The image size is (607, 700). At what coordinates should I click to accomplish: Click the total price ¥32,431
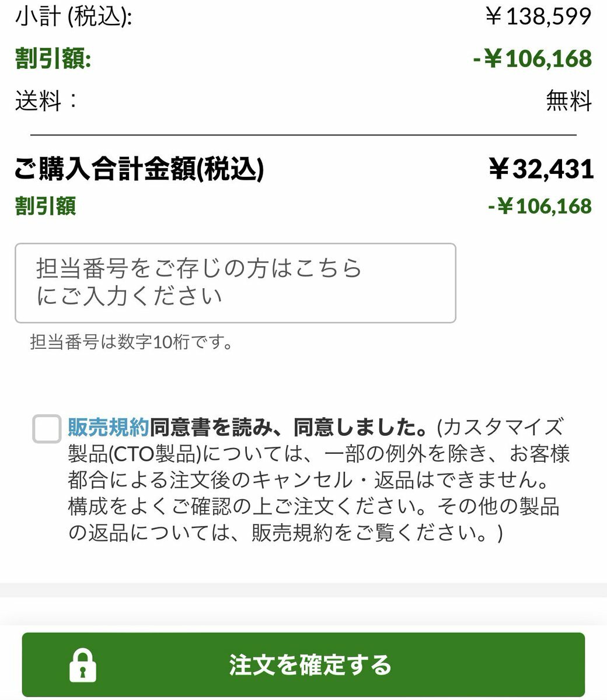click(541, 170)
